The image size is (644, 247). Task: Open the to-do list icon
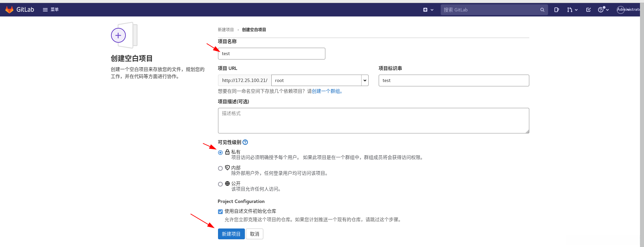588,10
